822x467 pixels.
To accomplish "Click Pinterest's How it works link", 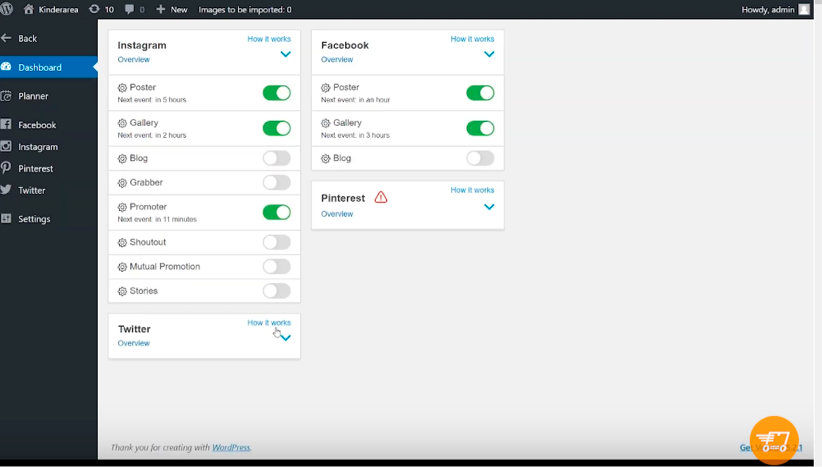I will (x=472, y=190).
